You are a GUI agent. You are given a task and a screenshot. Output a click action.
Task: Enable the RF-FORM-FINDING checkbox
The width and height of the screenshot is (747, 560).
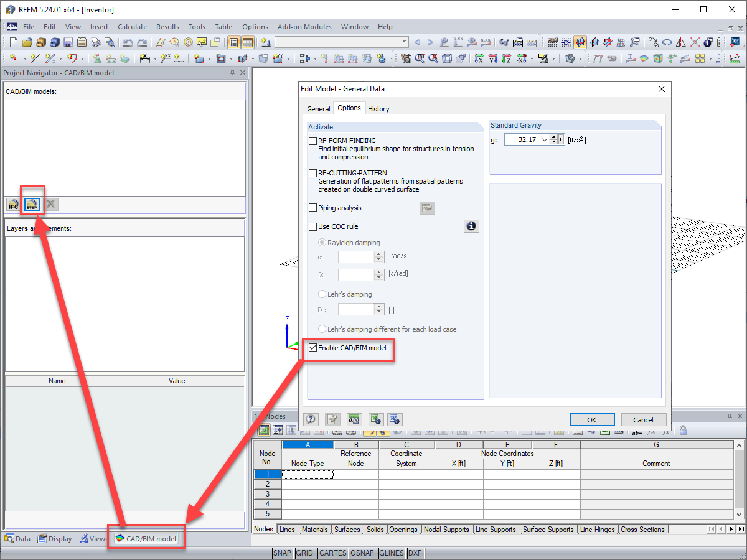coord(313,141)
